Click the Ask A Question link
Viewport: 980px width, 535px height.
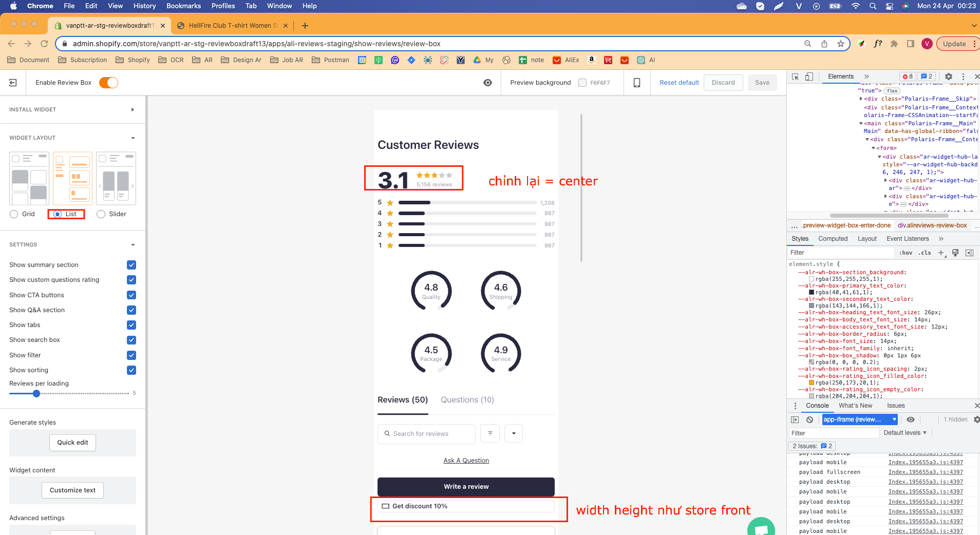466,461
